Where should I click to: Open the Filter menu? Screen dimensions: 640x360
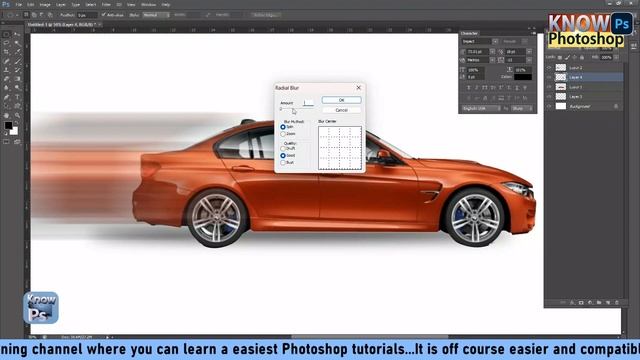click(x=106, y=4)
